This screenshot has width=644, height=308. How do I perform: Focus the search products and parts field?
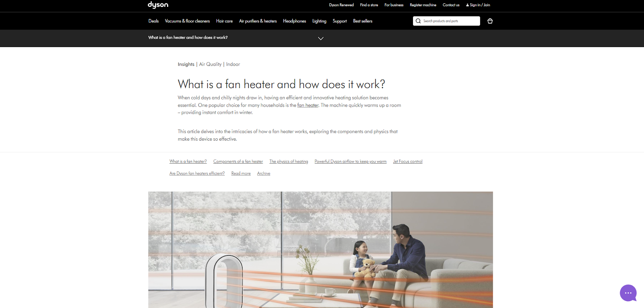click(446, 21)
